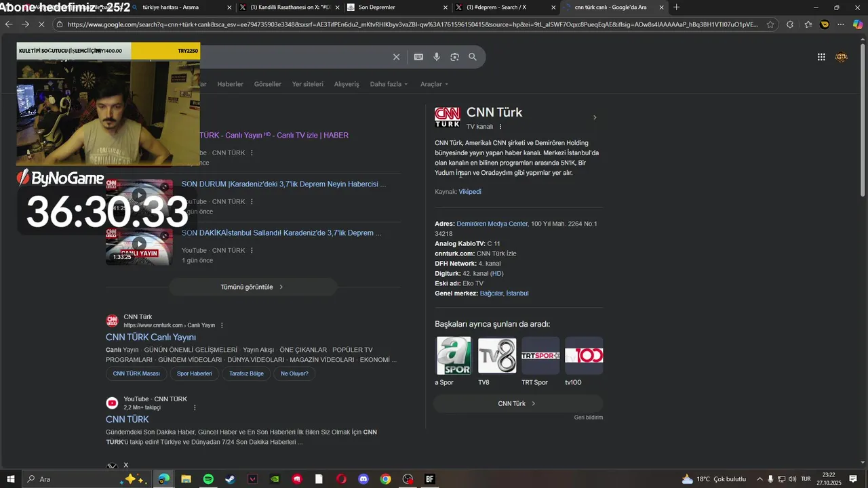Click the browser address bar URL
This screenshot has width=868, height=488.
coord(412,24)
